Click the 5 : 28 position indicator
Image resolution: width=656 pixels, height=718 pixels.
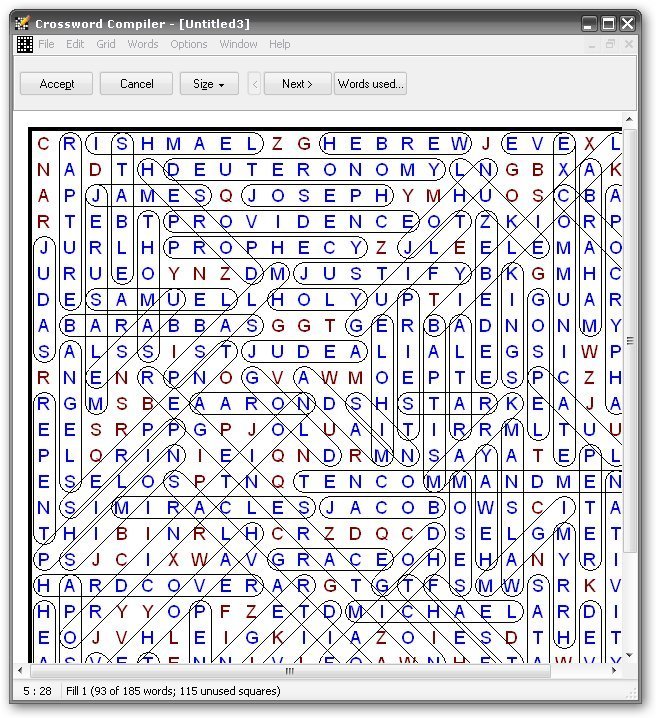tap(37, 691)
